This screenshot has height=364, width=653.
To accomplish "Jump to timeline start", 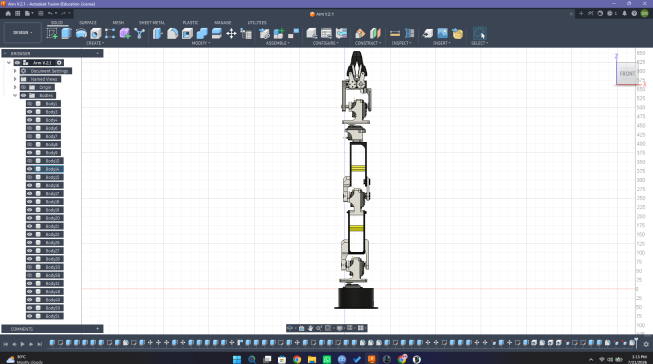I will click(6, 344).
